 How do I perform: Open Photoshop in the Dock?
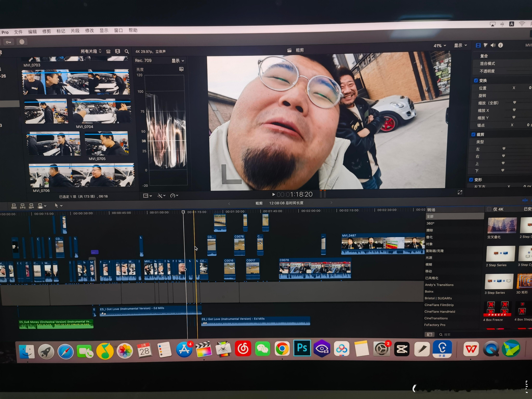tap(302, 348)
